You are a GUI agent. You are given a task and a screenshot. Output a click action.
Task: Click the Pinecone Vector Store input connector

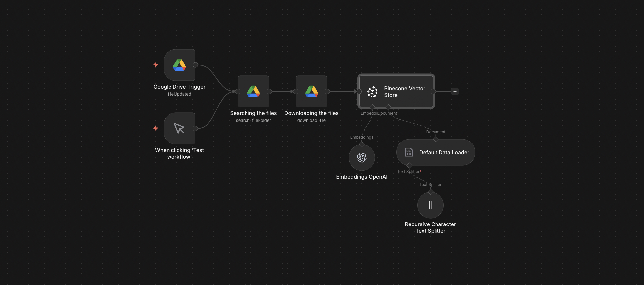(x=359, y=91)
